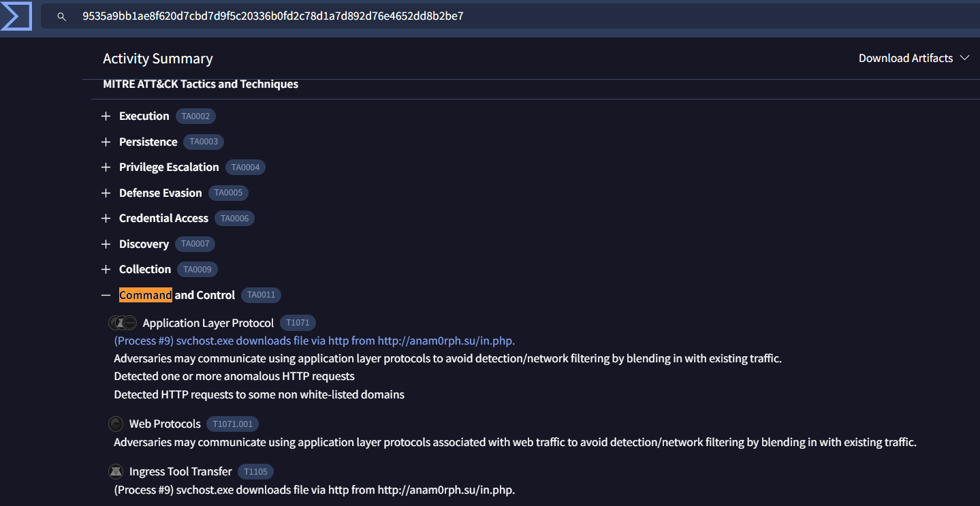Click sandbox icon beside Ingress Tool Transfer
This screenshot has height=506, width=980.
pos(116,471)
